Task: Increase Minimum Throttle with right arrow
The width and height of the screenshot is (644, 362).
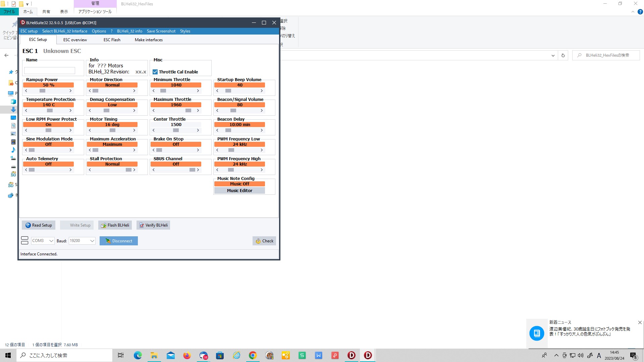Action: tap(198, 91)
